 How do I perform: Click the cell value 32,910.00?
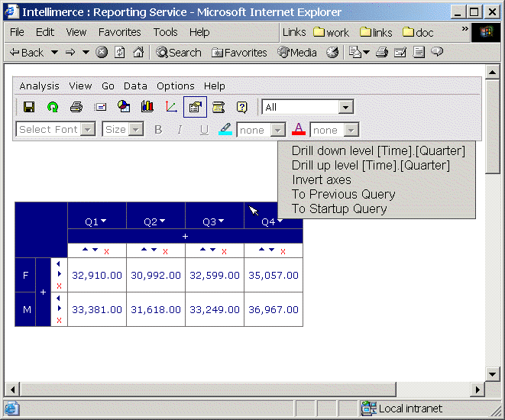tap(97, 275)
